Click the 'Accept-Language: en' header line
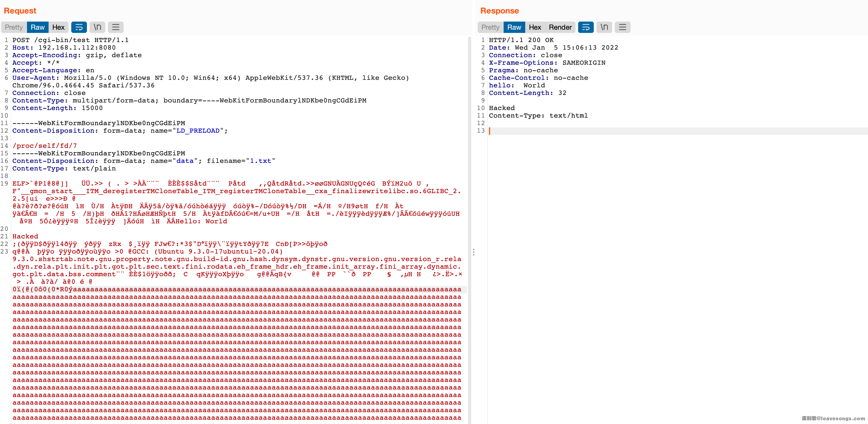868x424 pixels. point(53,70)
